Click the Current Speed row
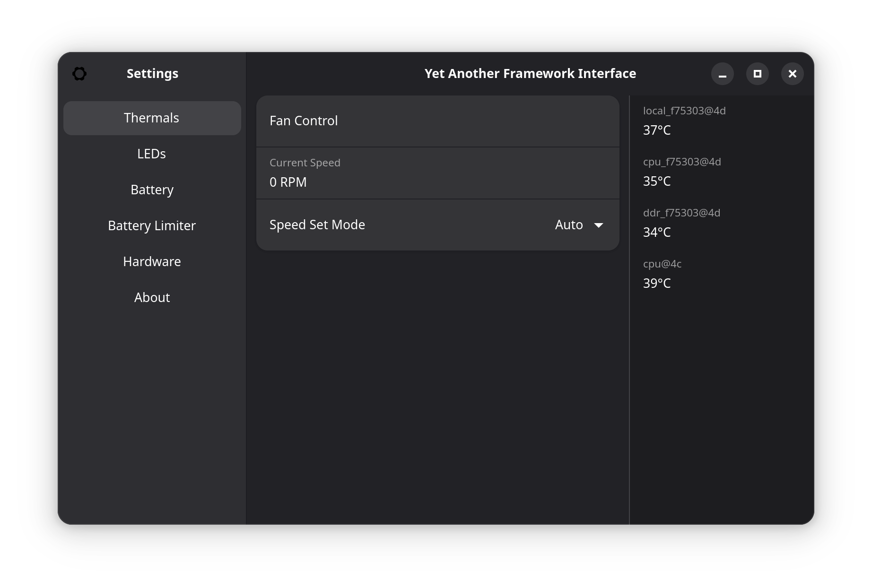 click(x=437, y=173)
